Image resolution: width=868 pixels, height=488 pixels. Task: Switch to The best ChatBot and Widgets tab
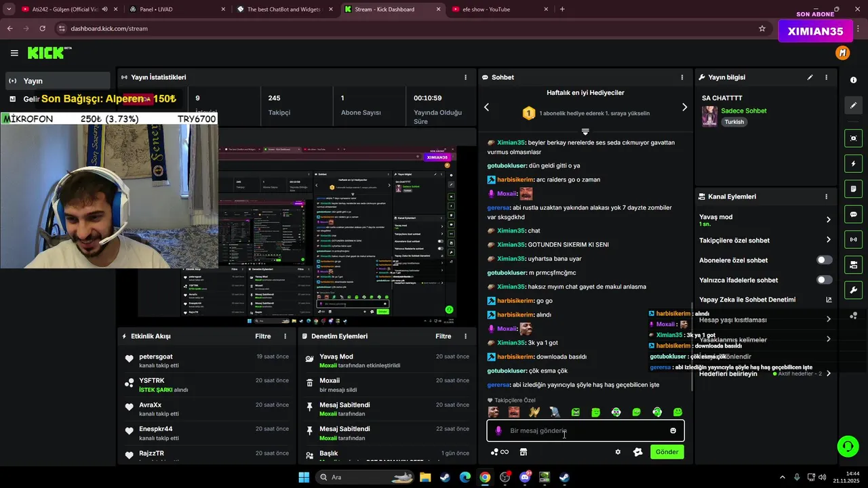(284, 9)
